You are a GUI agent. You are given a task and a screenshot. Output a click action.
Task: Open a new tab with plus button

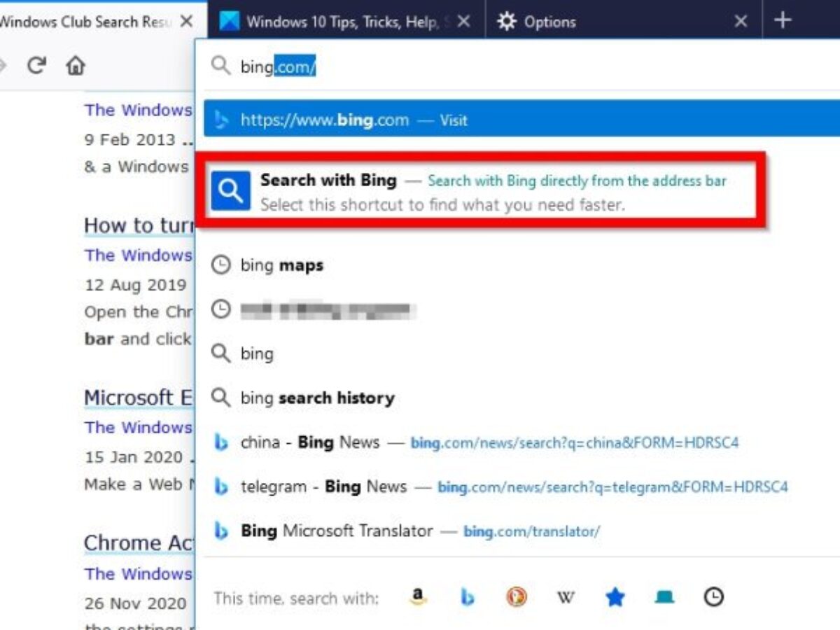pyautogui.click(x=783, y=20)
